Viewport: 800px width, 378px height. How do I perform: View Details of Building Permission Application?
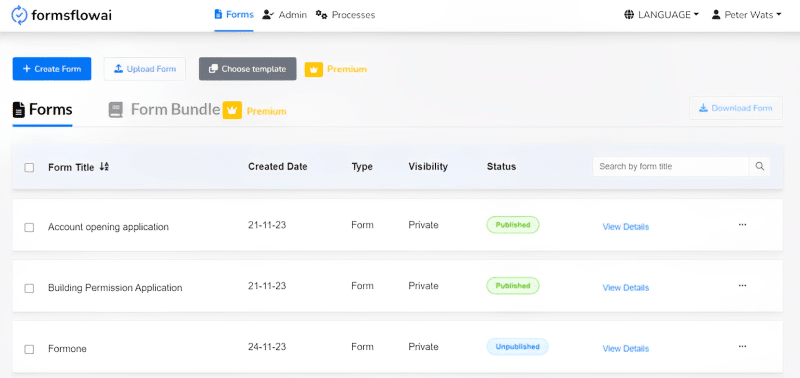[626, 288]
